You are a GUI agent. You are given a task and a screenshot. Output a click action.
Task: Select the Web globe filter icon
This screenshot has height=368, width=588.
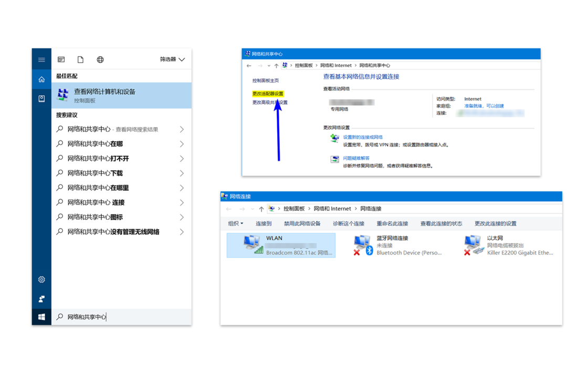click(x=100, y=59)
